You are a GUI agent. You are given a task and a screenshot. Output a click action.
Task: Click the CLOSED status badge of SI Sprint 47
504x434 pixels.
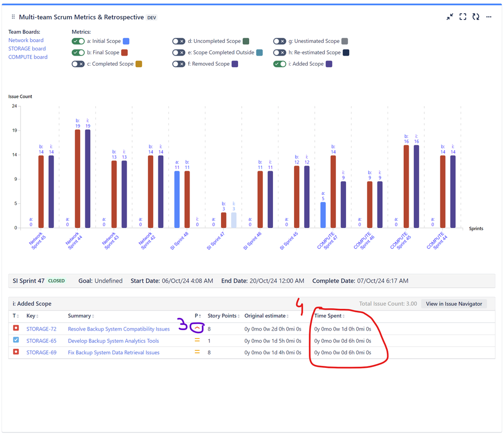coord(57,281)
